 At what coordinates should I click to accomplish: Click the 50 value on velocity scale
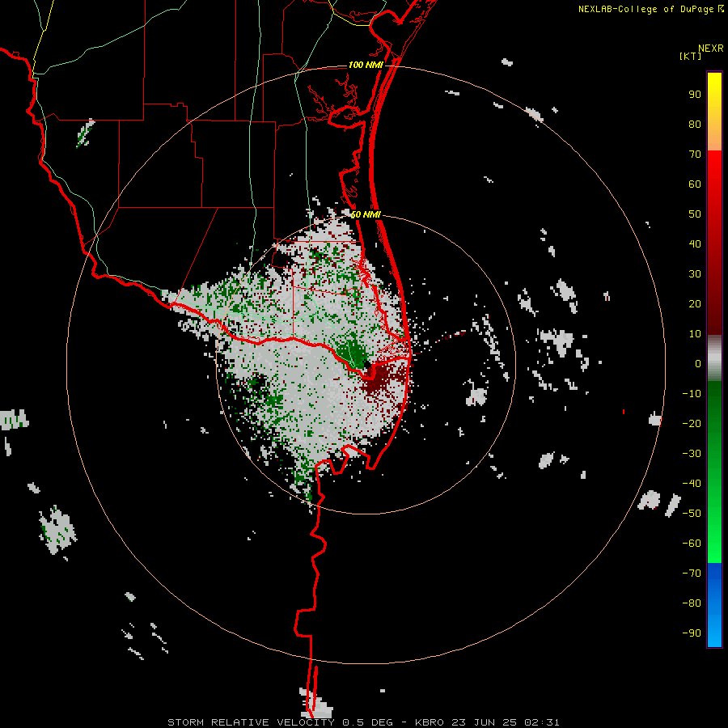(x=695, y=214)
